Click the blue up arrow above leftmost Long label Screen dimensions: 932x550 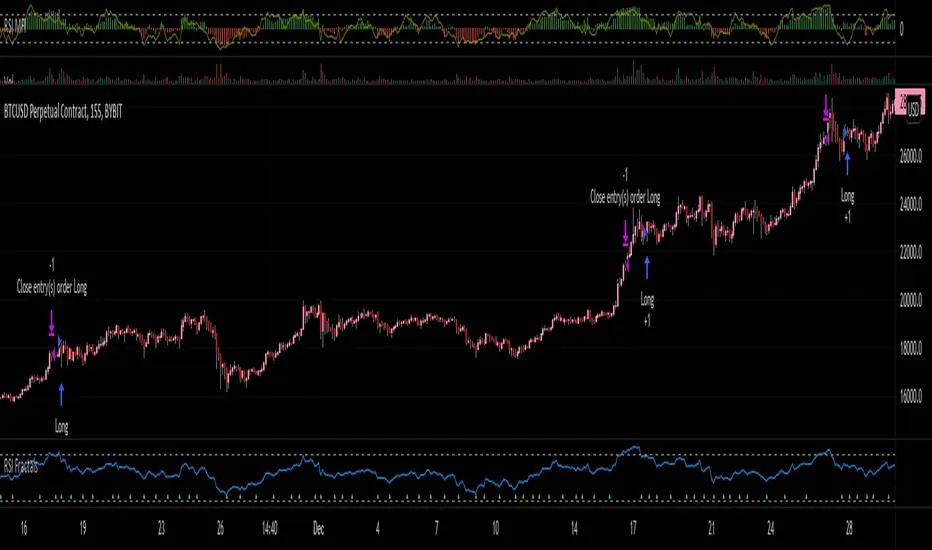point(62,392)
